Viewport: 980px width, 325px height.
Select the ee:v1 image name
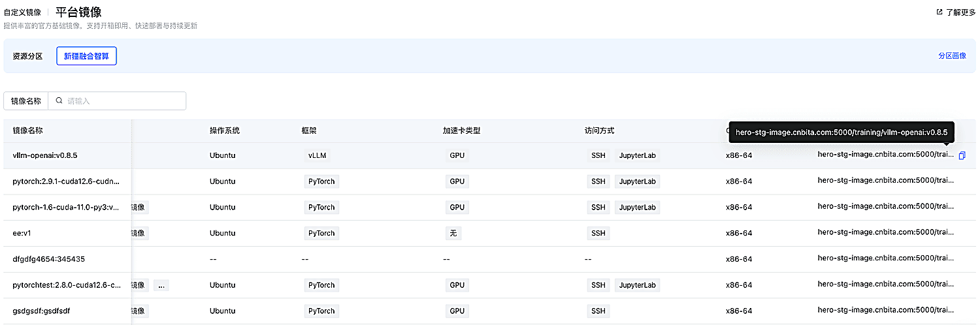pyautogui.click(x=22, y=233)
